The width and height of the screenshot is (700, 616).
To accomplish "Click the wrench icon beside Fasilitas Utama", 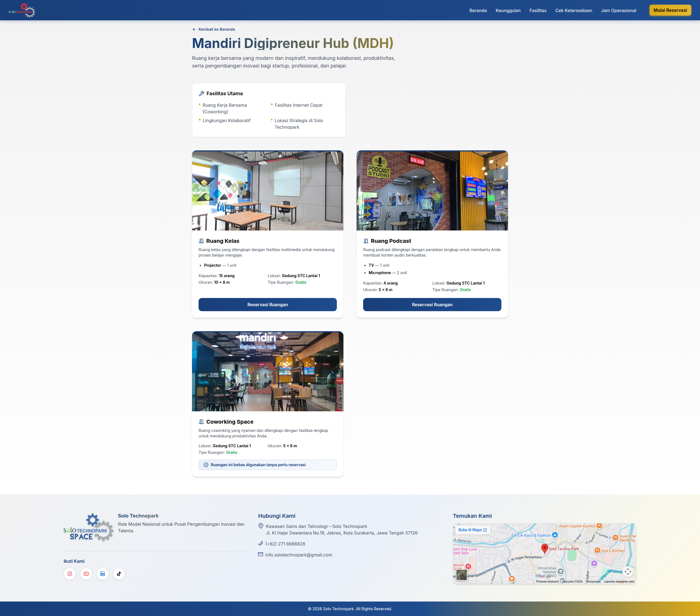I will [202, 94].
